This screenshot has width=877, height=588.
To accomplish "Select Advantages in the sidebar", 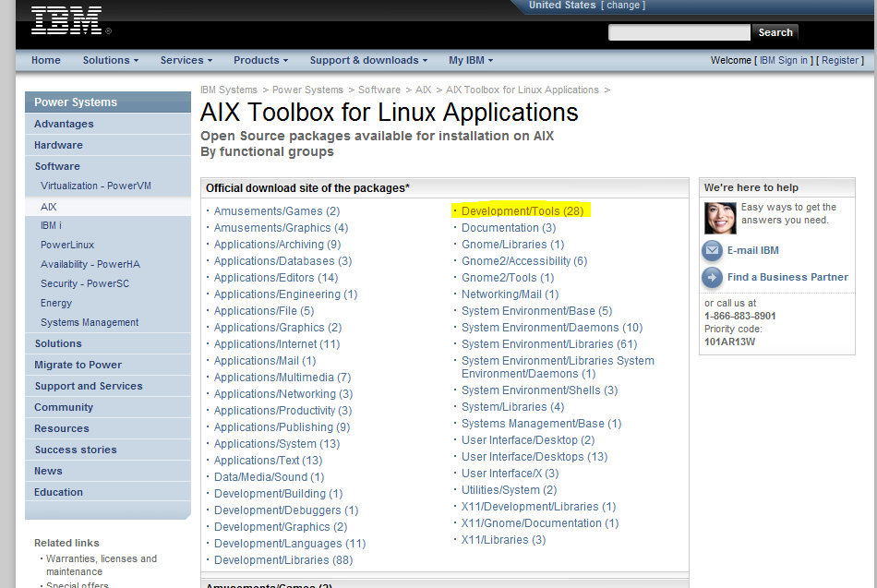I will pyautogui.click(x=108, y=124).
